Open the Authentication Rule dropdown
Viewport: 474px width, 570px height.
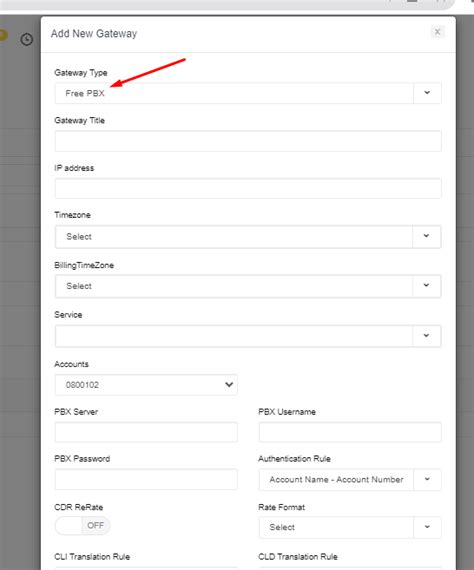(x=350, y=479)
